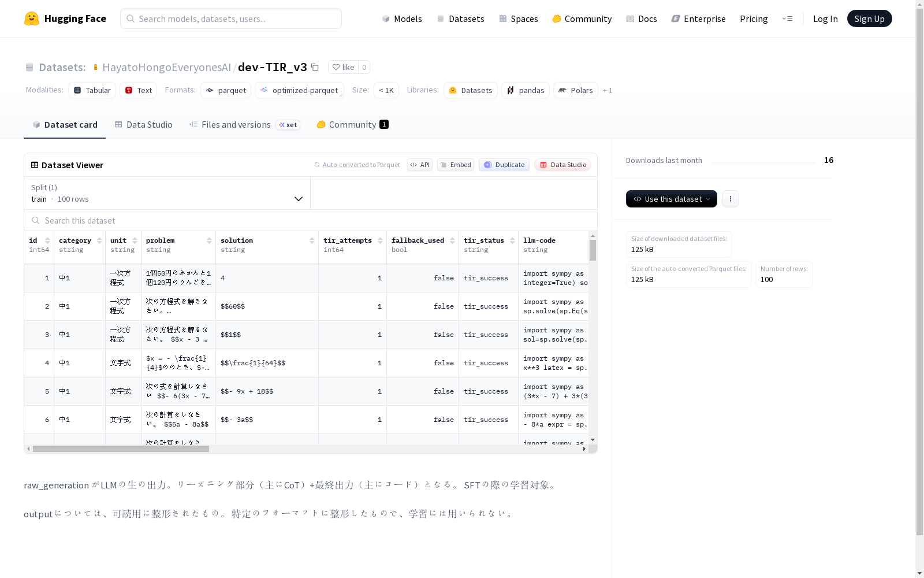Image resolution: width=924 pixels, height=578 pixels.
Task: Go to Models in navigation
Action: pyautogui.click(x=402, y=18)
